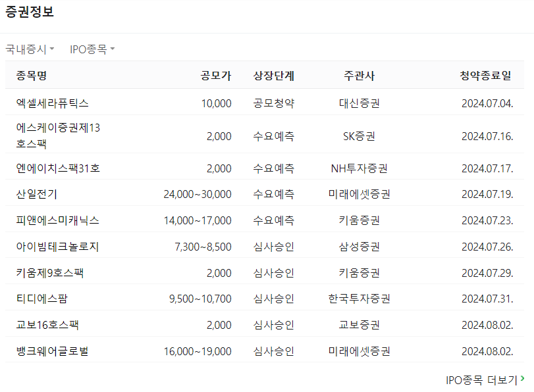Open the 엑셀세라퓨틱스 stock entry
Viewport: 534px width, 392px height.
[x=53, y=103]
